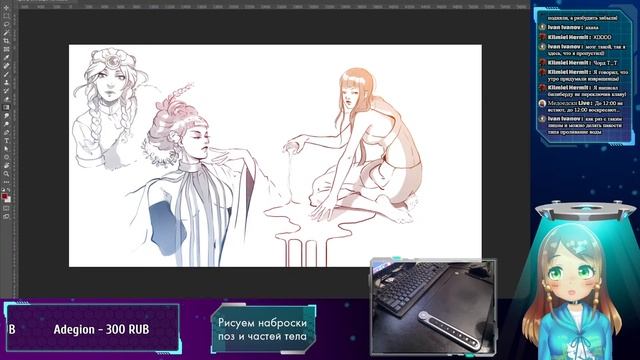Select the Magic Wand selection tool
640x360 pixels.
click(x=6, y=32)
